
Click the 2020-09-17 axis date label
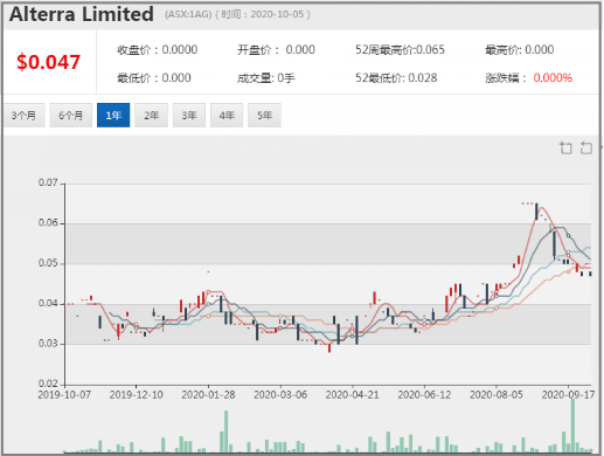coord(569,395)
